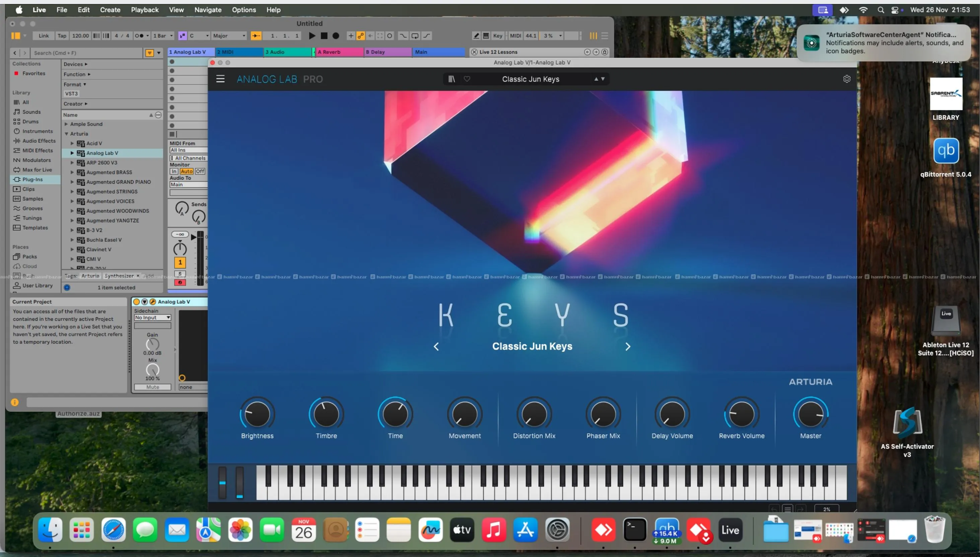Unfold Analog Lab V device parameters arrow
This screenshot has height=557, width=980.
point(144,301)
